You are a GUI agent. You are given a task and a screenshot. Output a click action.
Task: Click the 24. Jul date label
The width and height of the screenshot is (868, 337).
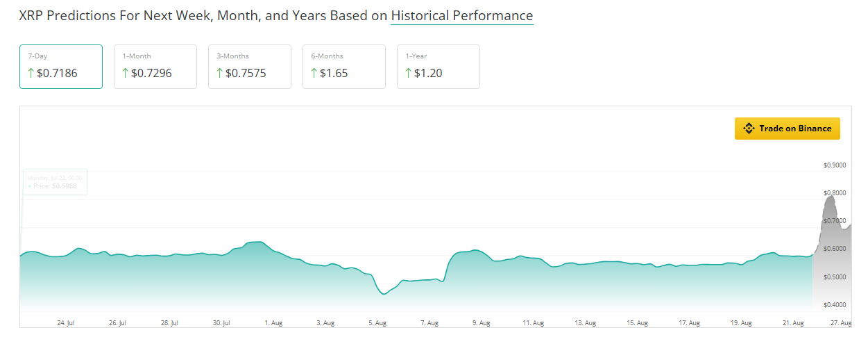tap(66, 323)
